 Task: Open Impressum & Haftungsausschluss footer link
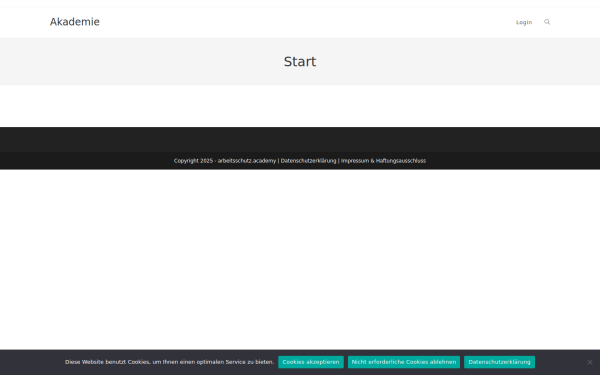[x=383, y=161]
